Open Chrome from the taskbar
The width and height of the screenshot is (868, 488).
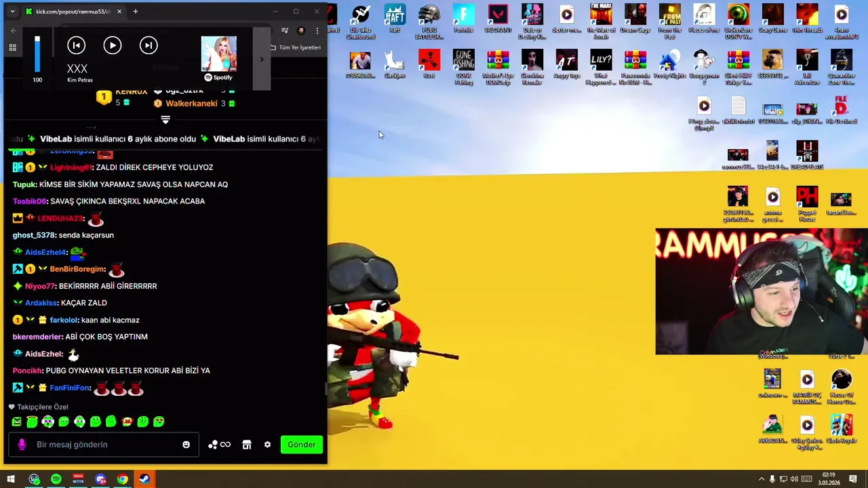tap(122, 479)
